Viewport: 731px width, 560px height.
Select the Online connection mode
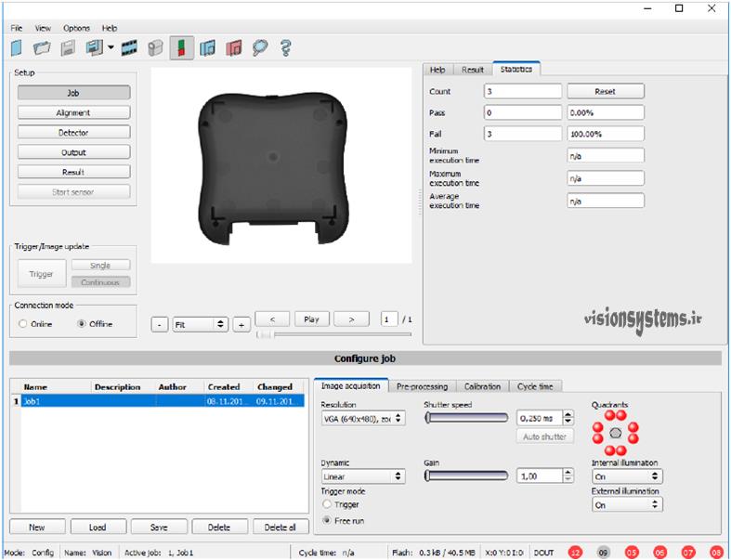coord(23,324)
